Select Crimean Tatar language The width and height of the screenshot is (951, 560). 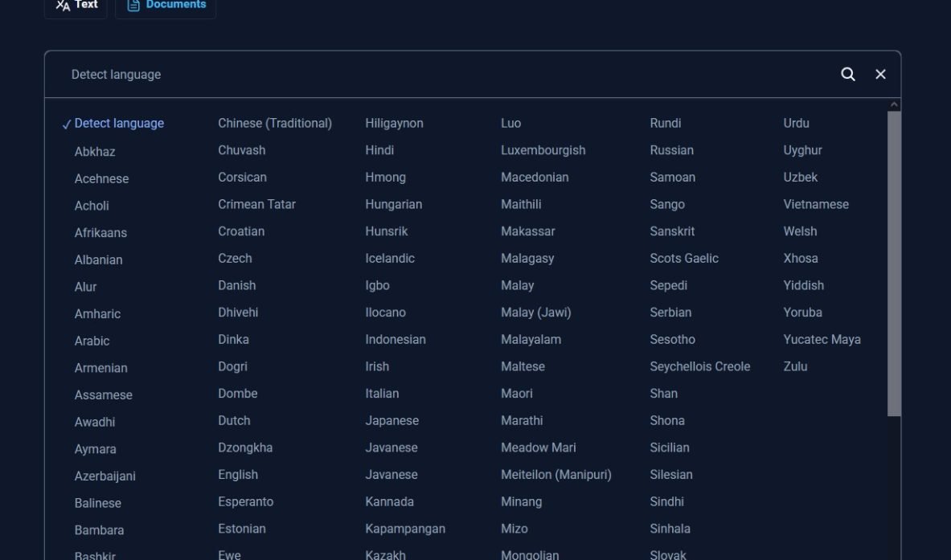(x=257, y=205)
